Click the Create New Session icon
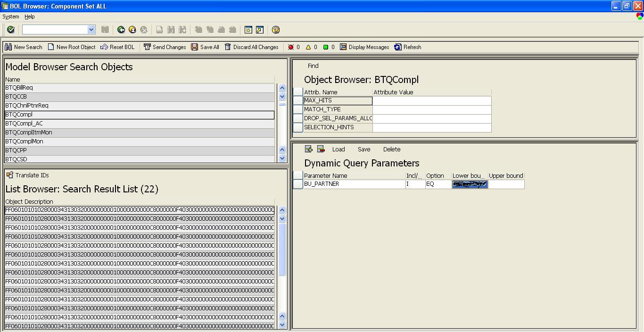This screenshot has height=332, width=644. 248,30
